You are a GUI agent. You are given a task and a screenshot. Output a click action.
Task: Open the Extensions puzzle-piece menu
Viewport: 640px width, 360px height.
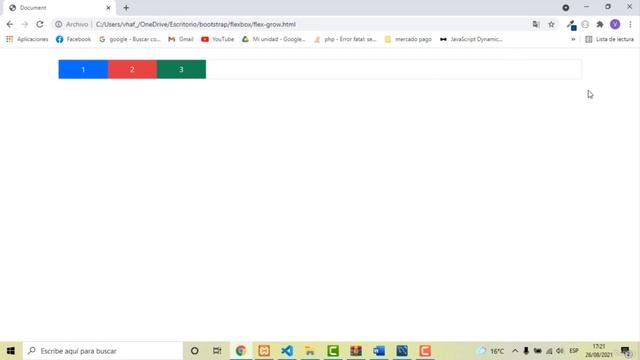click(600, 24)
